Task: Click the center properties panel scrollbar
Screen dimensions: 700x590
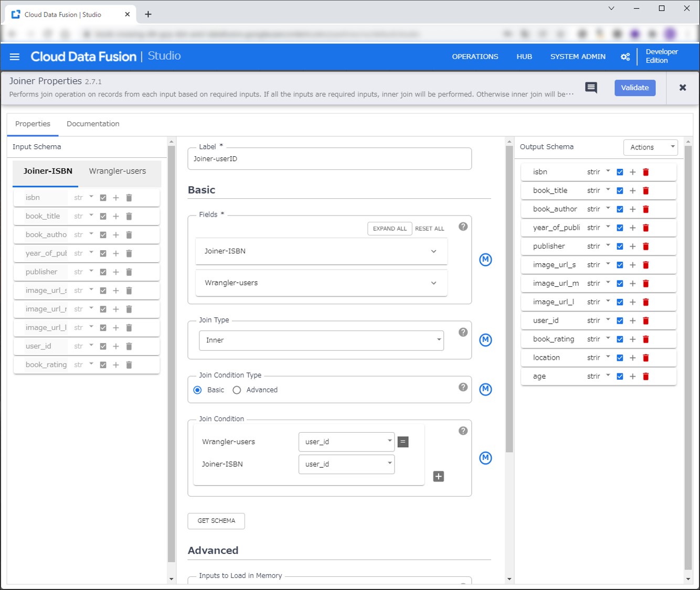Action: point(509,299)
